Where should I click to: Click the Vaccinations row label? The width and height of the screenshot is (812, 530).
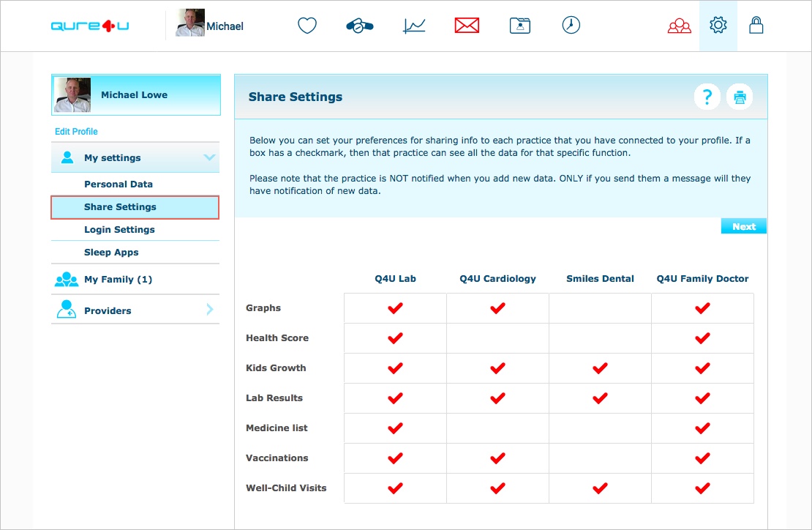point(277,458)
